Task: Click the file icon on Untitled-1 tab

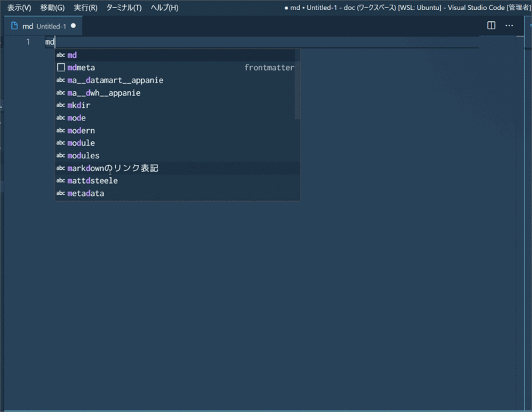Action: coord(14,26)
